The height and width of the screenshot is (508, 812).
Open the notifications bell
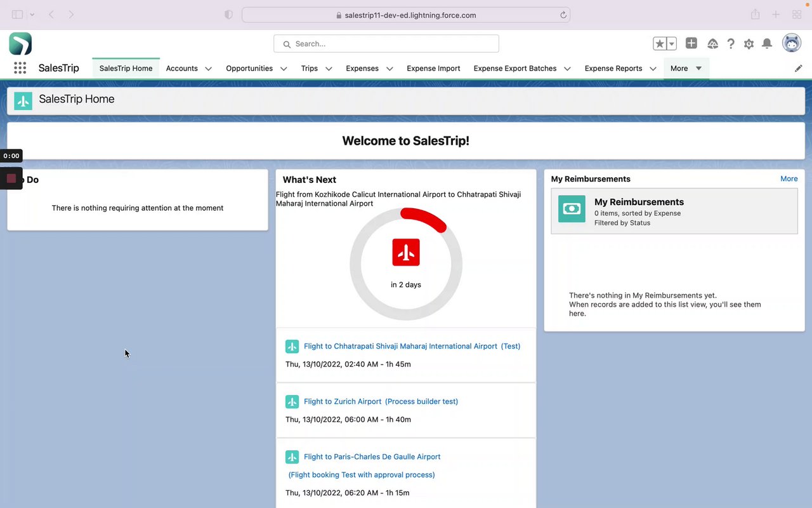[767, 44]
